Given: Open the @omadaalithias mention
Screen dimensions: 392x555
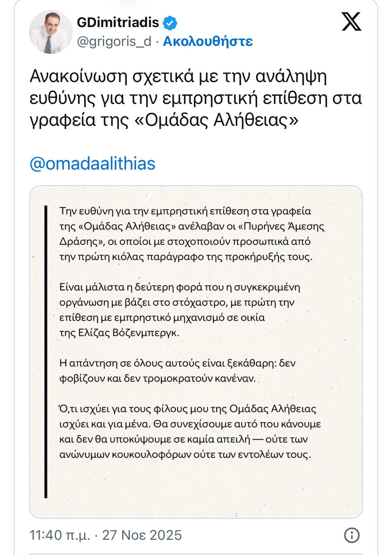Looking at the screenshot, I should point(92,164).
